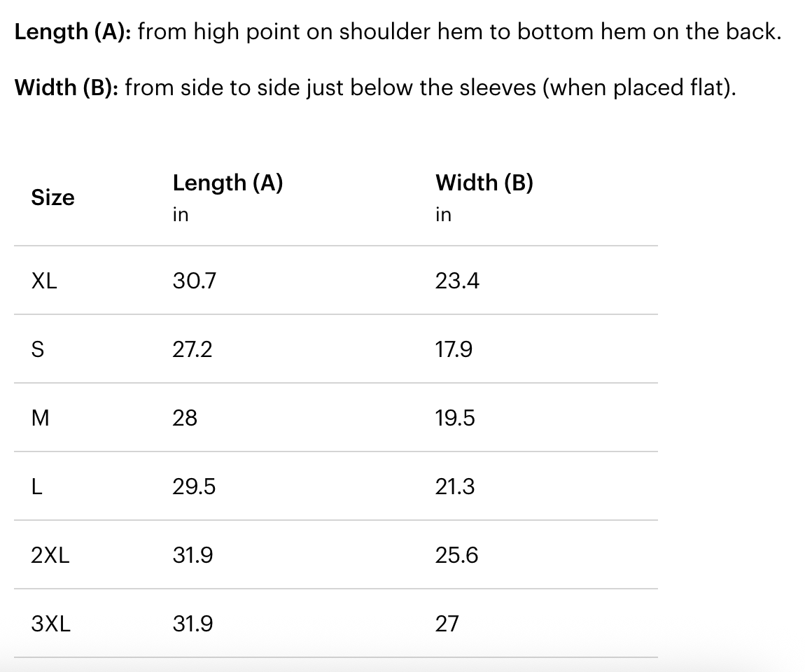Click the Width (B) column header
805x672 pixels.
(484, 183)
